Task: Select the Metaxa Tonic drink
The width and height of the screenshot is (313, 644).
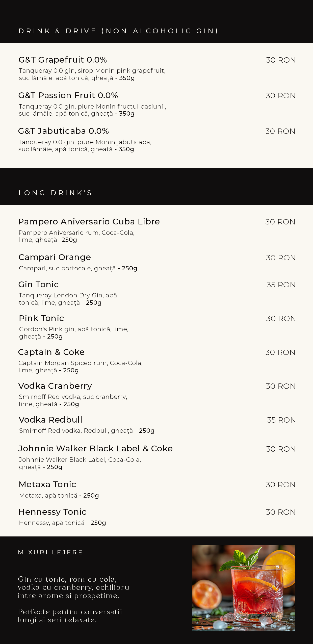Action: pyautogui.click(x=47, y=484)
